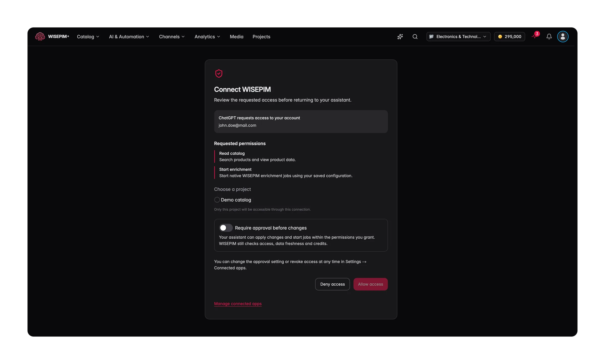The height and width of the screenshot is (364, 605).
Task: Click the john.doe@mail.com account text
Action: 237,125
